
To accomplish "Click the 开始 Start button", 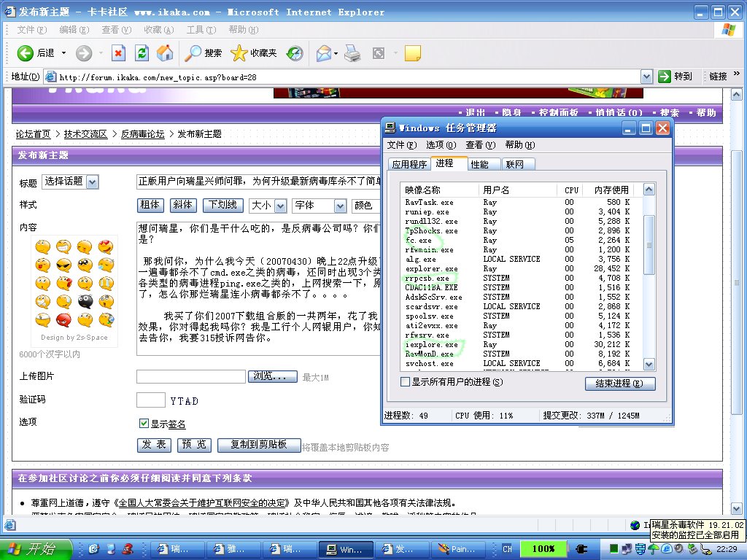I will tap(35, 548).
